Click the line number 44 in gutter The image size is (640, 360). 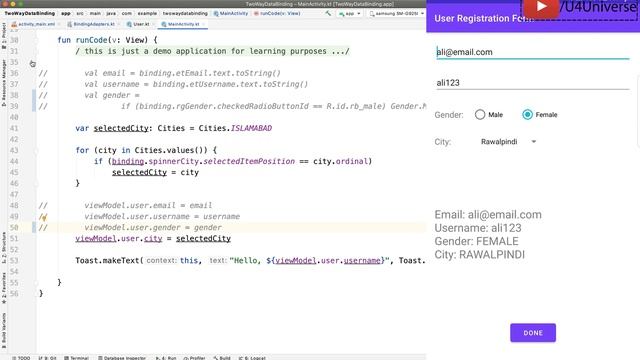click(14, 161)
